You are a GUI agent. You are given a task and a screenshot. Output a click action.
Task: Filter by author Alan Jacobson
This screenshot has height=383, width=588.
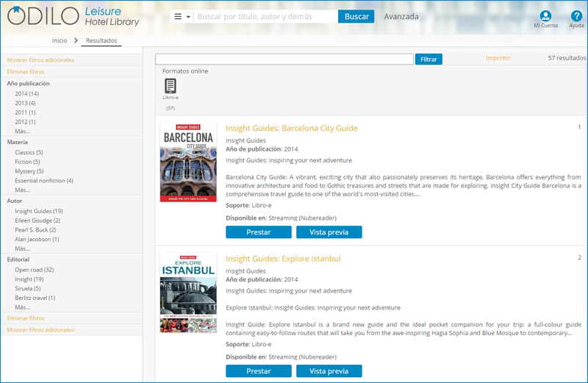tap(37, 240)
